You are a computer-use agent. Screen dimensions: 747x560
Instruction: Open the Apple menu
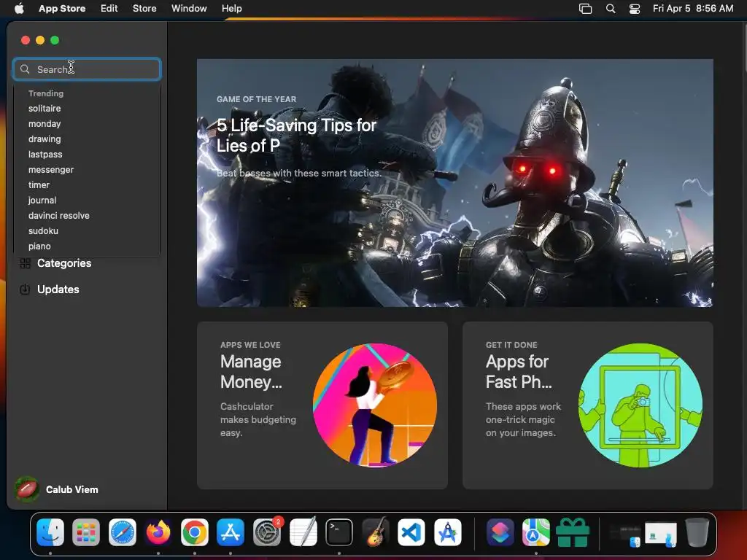pyautogui.click(x=19, y=8)
